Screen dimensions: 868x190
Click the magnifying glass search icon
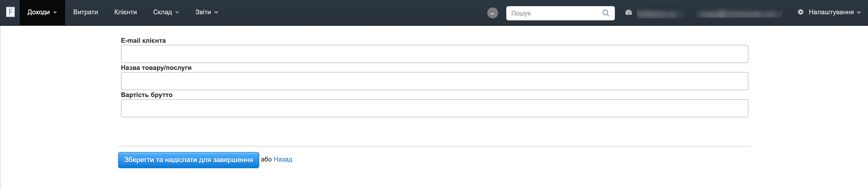coord(606,13)
